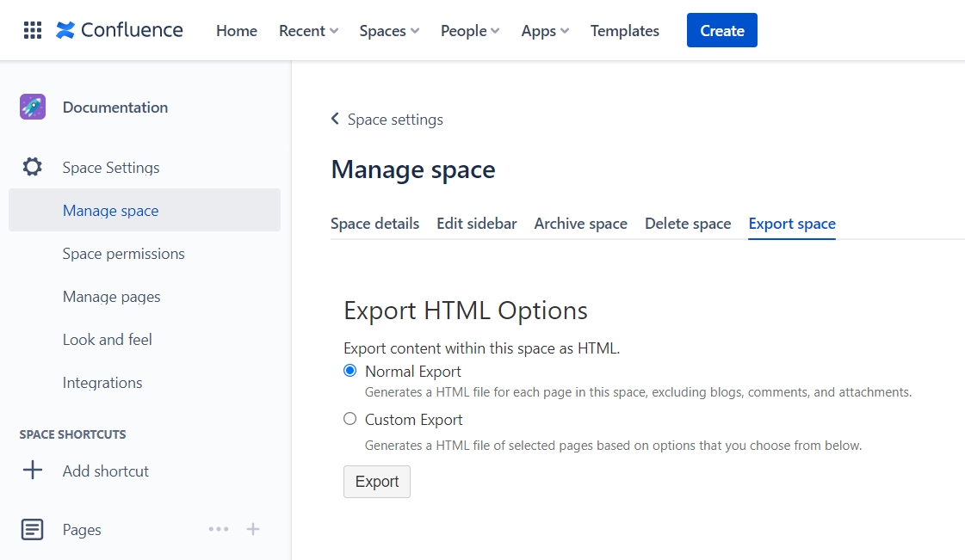Screen dimensions: 965x560
Task: Switch to the Archive space tab
Action: (x=580, y=223)
